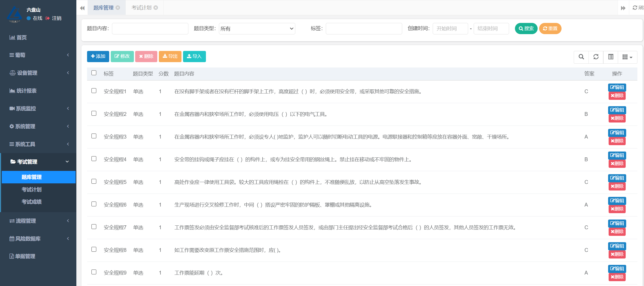Delete the 安全规程5 row with 删除
Viewport: 644px width, 286px height.
point(617,186)
